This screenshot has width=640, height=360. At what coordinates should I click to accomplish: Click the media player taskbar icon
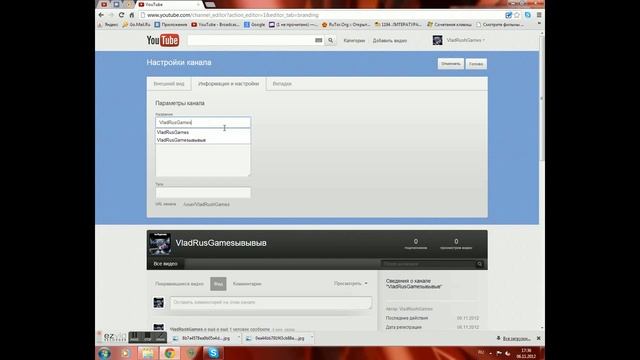point(126,353)
